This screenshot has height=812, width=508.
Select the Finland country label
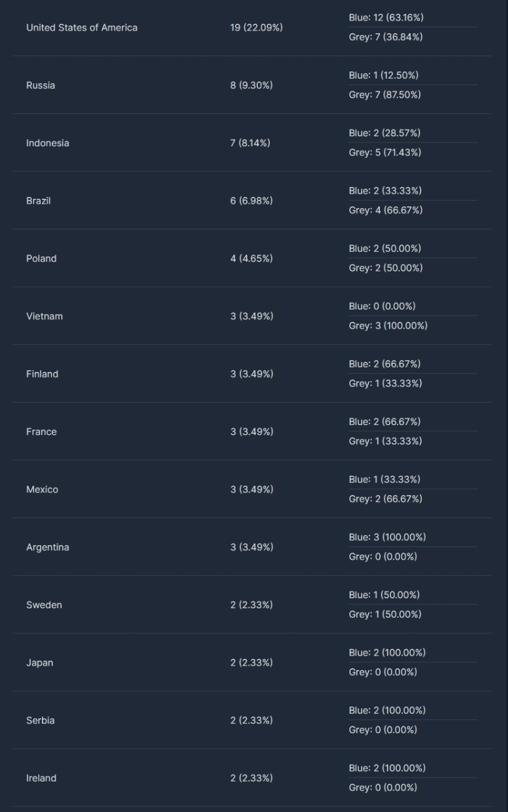42,374
